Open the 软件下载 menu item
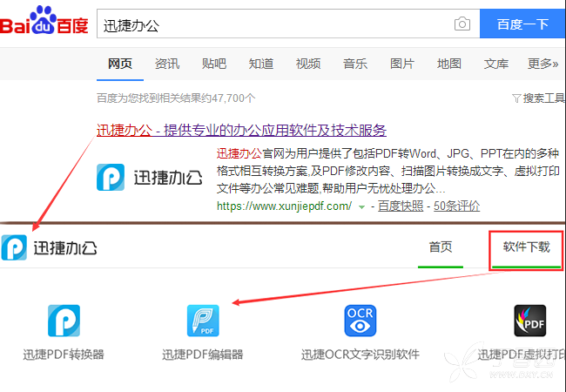 click(526, 247)
